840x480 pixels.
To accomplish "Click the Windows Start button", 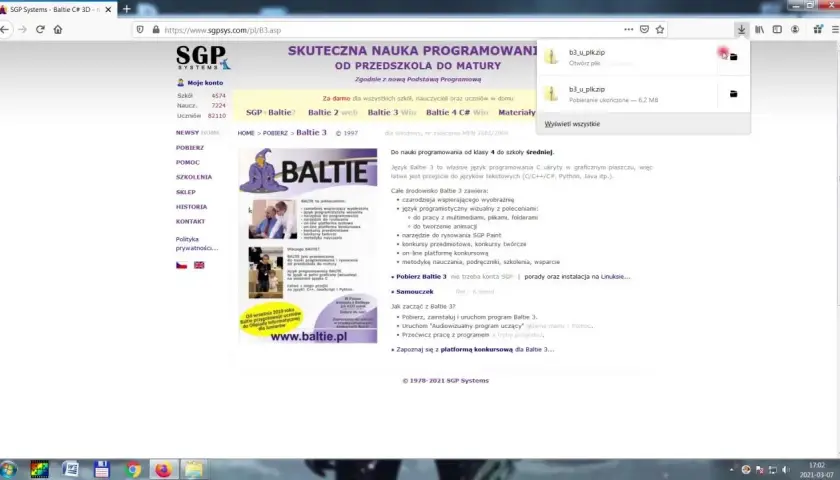I will click(8, 469).
